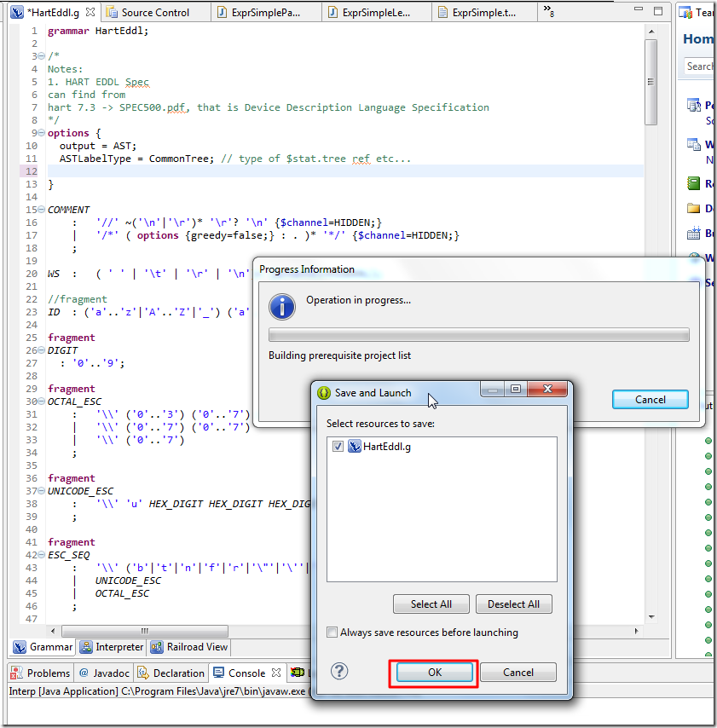Click OK in Save and Launch dialog
The height and width of the screenshot is (728, 717).
(434, 673)
